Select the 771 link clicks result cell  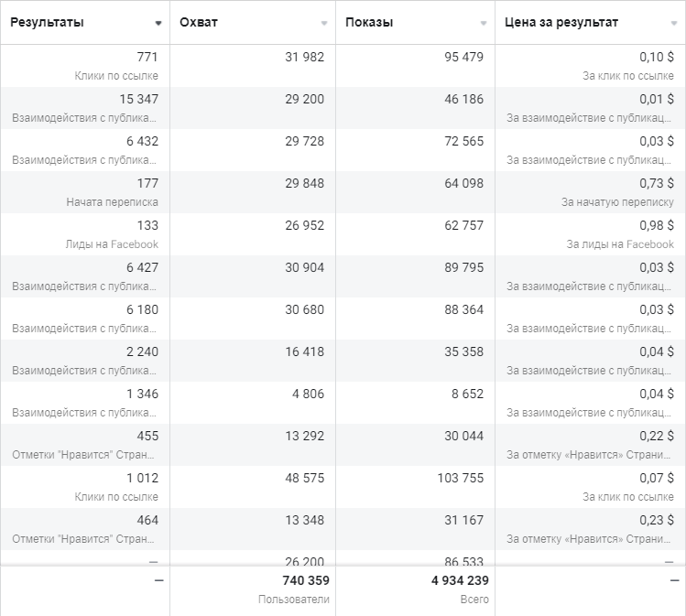85,66
